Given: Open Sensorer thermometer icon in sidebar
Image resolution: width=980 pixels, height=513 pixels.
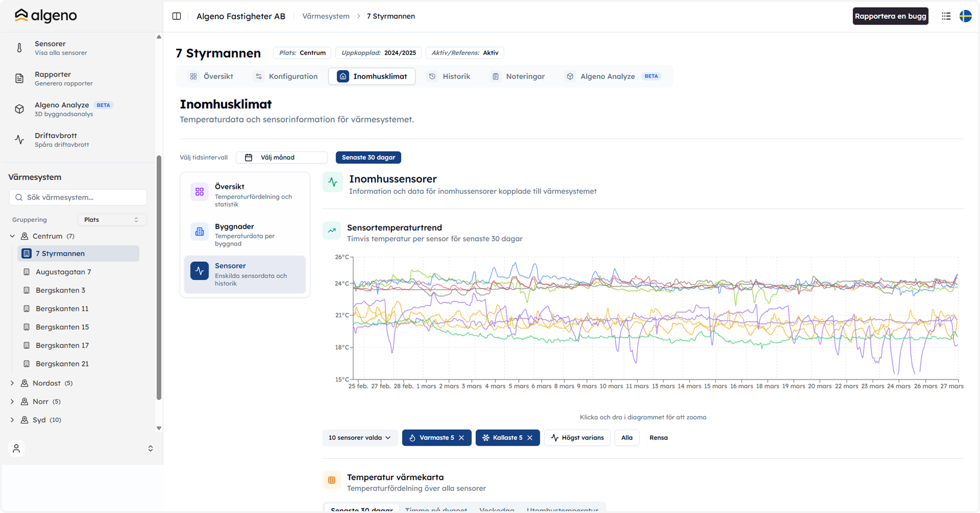Looking at the screenshot, I should pos(19,48).
